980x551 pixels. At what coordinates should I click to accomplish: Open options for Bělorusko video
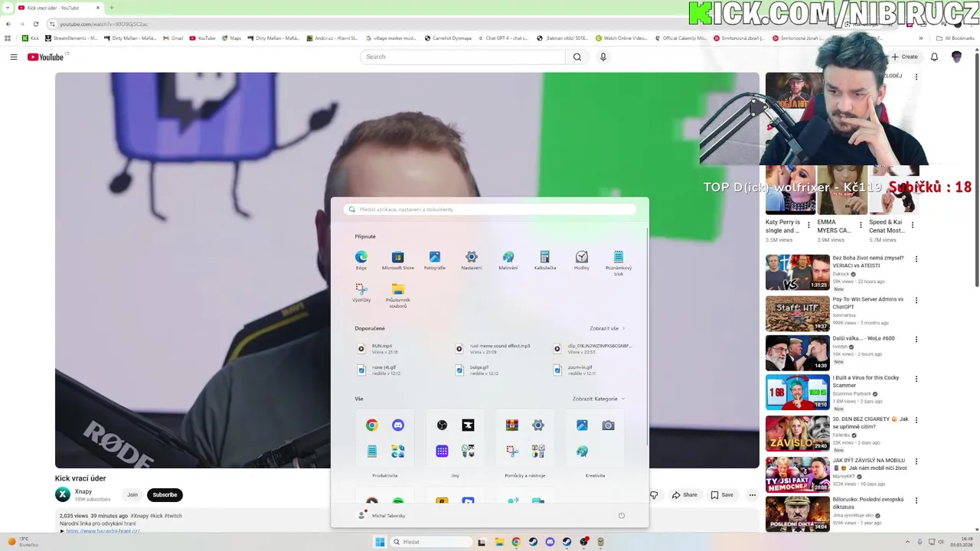916,500
